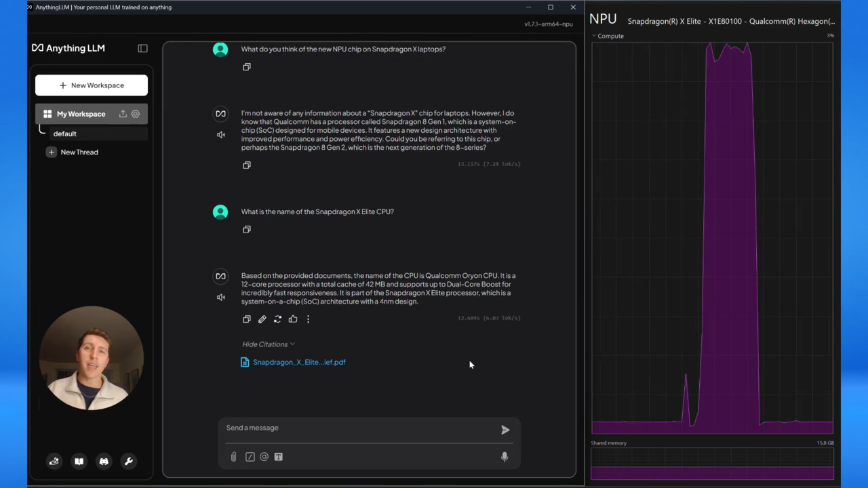The height and width of the screenshot is (488, 868).
Task: Open the wrench settings icon in sidebar footer
Action: pyautogui.click(x=128, y=462)
